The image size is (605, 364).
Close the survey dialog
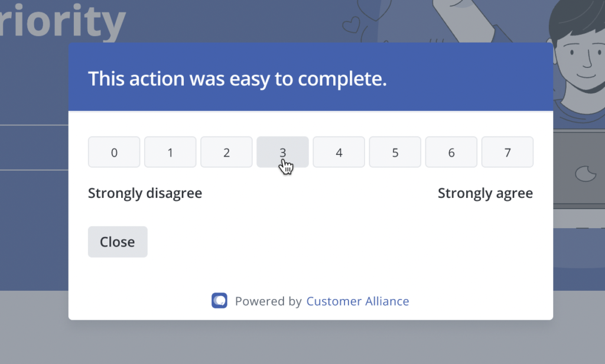(x=118, y=242)
